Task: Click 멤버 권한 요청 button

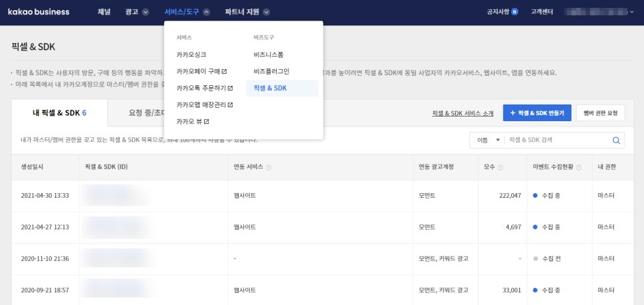Action: 601,113
